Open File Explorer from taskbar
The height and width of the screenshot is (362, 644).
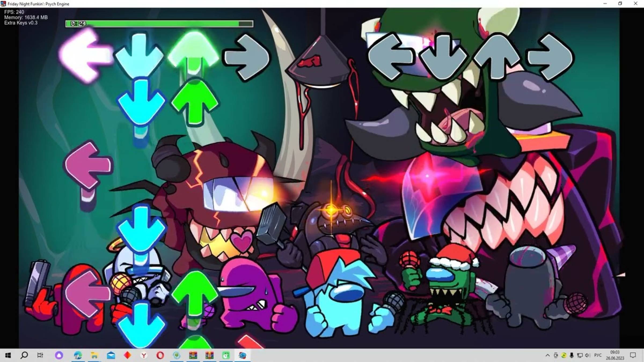click(x=94, y=355)
